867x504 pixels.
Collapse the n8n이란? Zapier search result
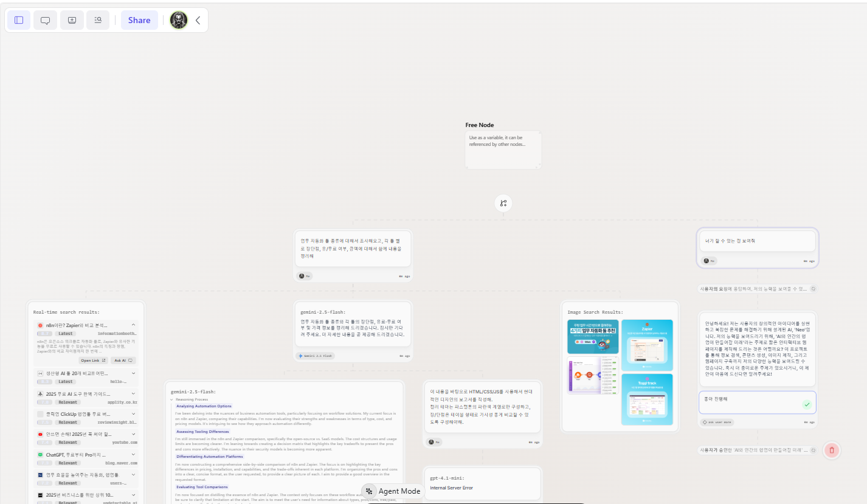tap(133, 325)
